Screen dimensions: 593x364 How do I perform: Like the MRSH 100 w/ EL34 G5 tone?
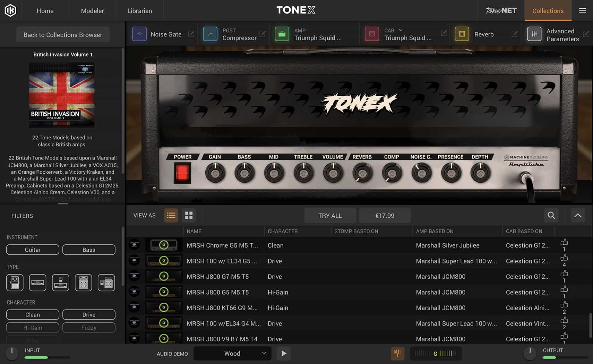564,258
